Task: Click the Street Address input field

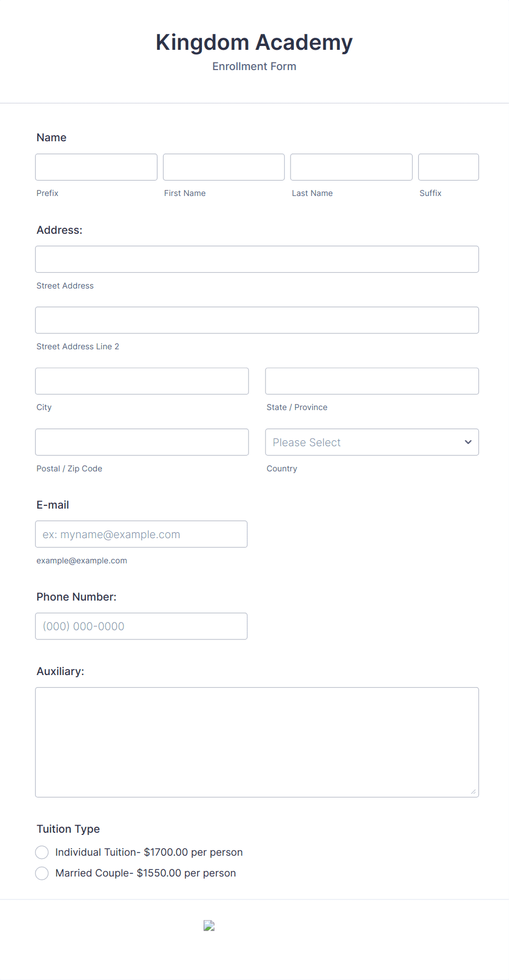Action: click(x=257, y=259)
